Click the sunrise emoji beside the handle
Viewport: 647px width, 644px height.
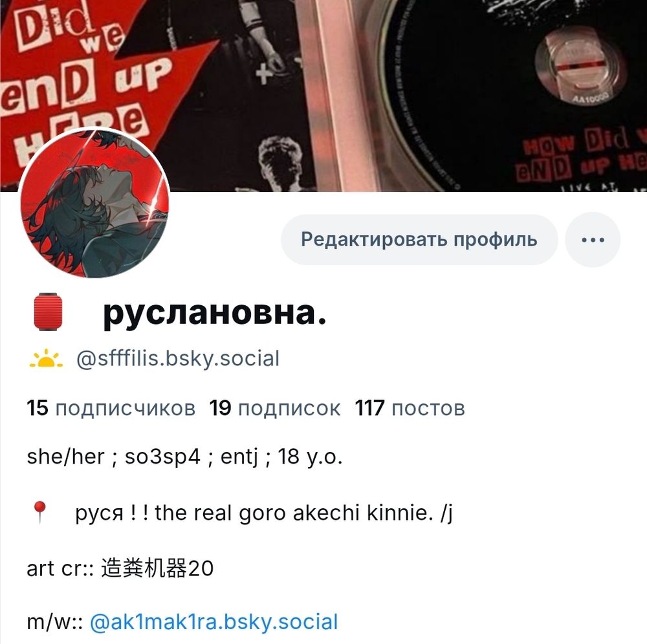46,358
